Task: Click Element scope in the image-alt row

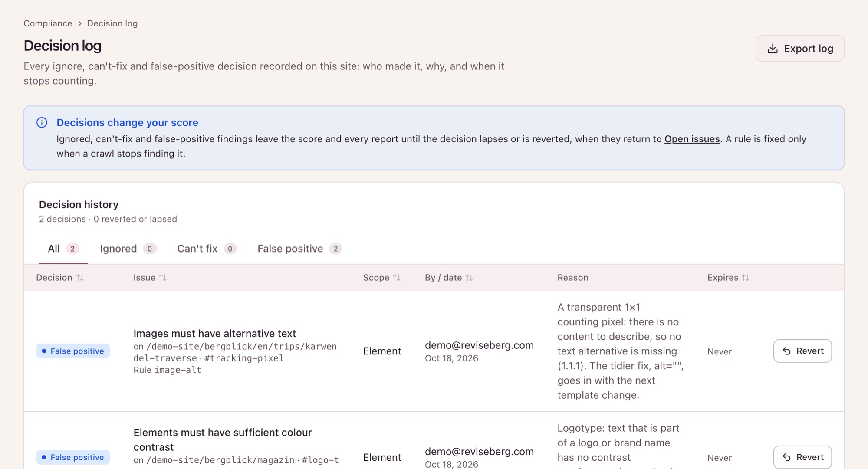Action: (382, 351)
